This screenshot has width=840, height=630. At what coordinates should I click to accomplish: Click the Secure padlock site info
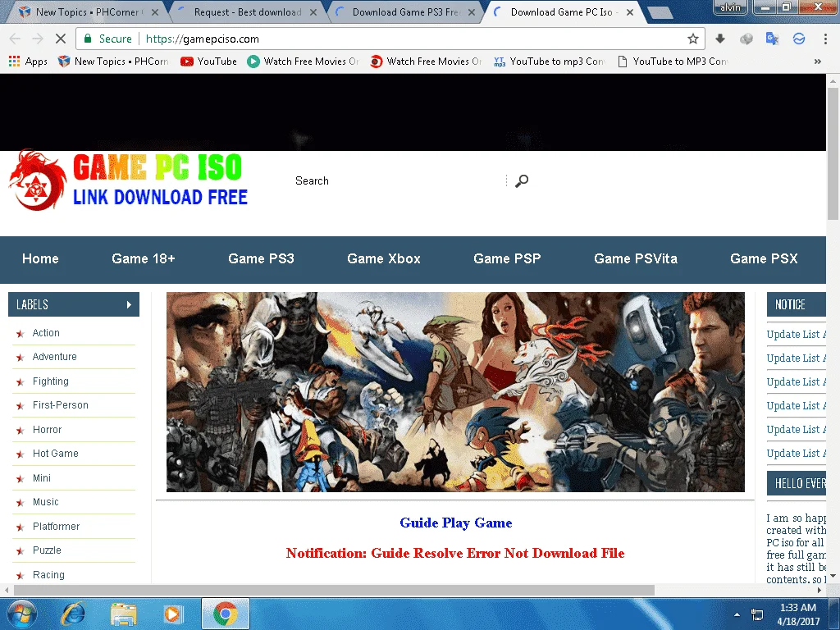(107, 39)
